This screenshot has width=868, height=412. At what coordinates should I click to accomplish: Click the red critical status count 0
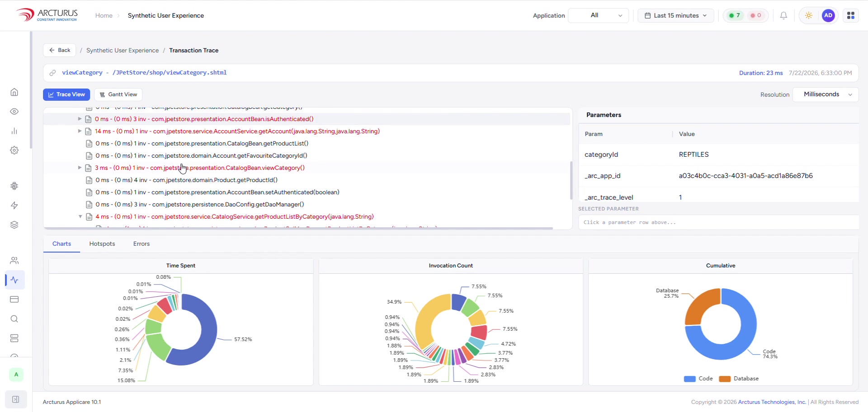[x=756, y=15]
